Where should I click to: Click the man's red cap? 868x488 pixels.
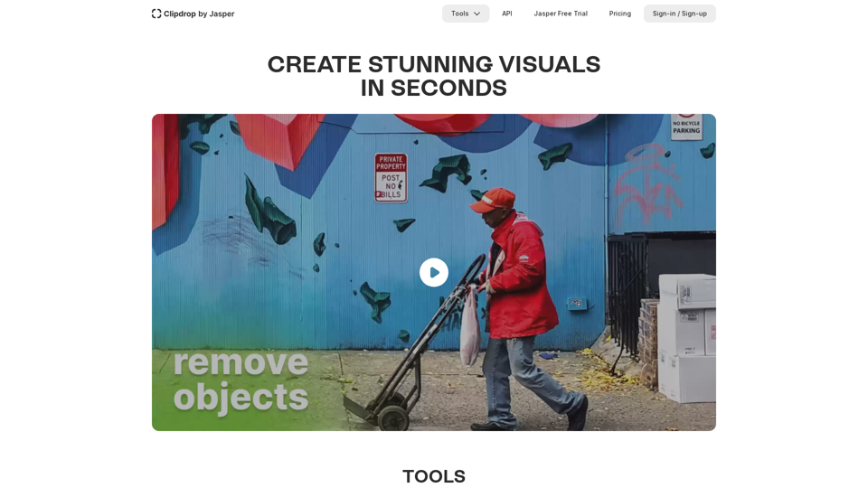[492, 200]
